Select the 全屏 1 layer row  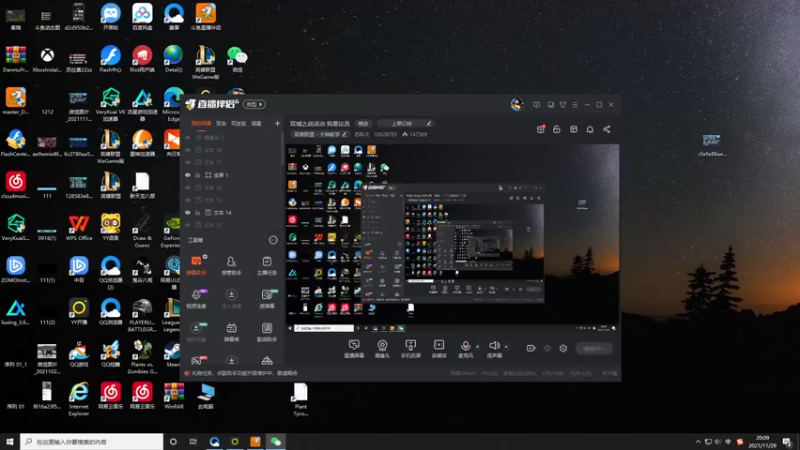(231, 175)
